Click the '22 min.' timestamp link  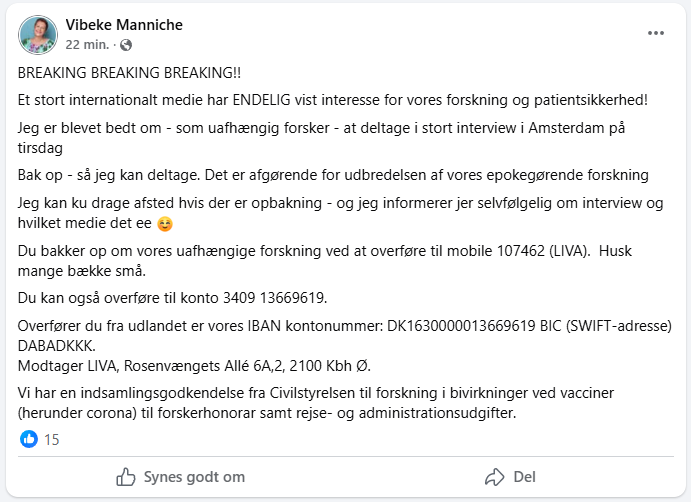pyautogui.click(x=87, y=45)
